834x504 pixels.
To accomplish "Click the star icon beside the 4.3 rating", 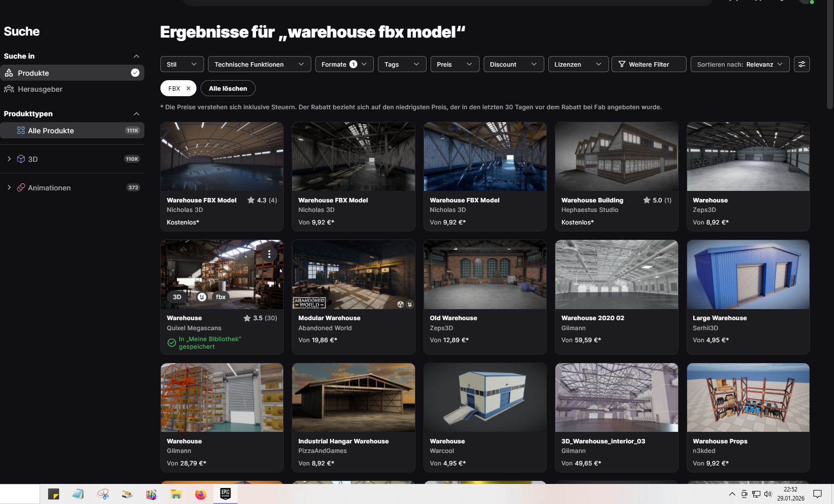I will pyautogui.click(x=251, y=200).
